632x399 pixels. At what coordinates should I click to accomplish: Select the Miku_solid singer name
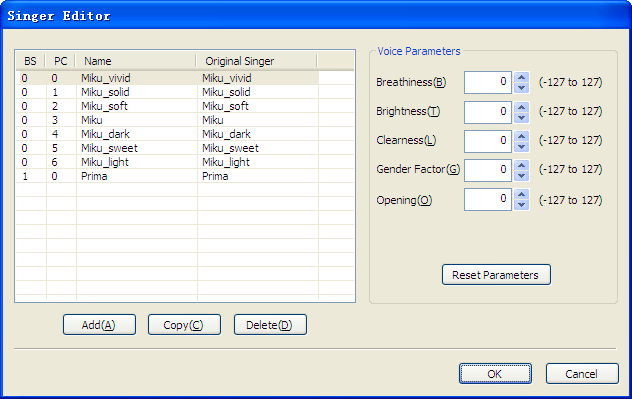(x=105, y=92)
